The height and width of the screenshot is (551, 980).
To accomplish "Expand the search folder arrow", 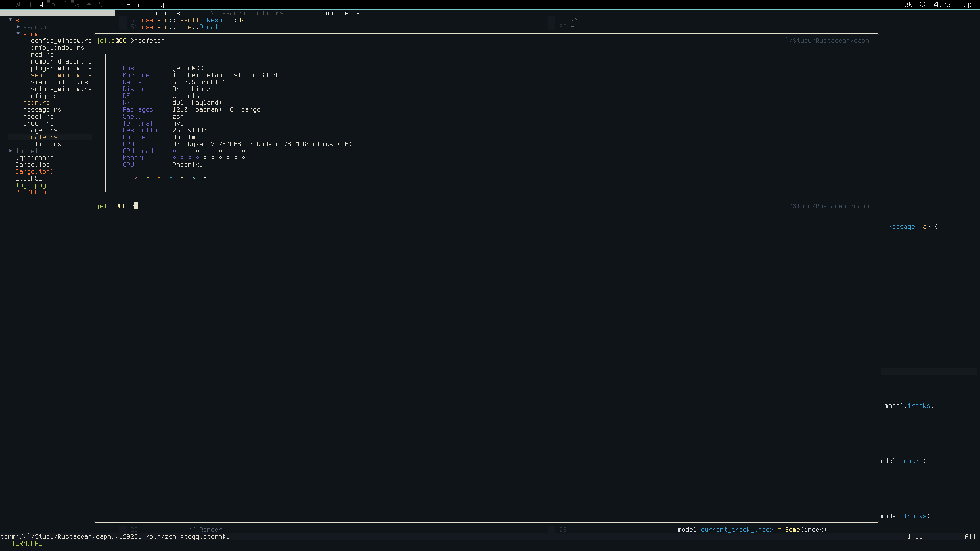I will click(x=18, y=27).
